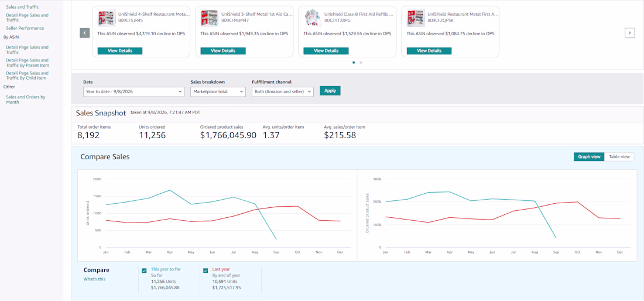Click the carousel previous arrow button
Viewport: 644px width, 301px height.
pos(85,33)
